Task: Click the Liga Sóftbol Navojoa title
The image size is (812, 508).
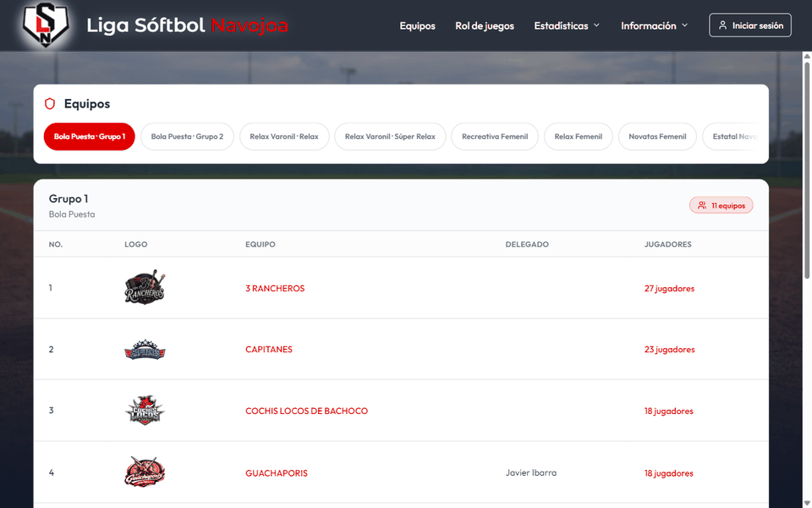Action: (x=187, y=25)
